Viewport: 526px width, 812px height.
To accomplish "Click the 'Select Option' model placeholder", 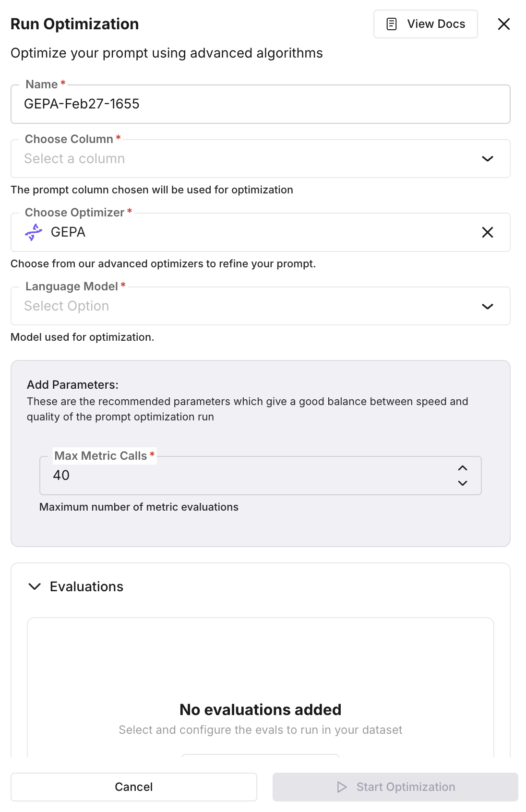I will [67, 306].
